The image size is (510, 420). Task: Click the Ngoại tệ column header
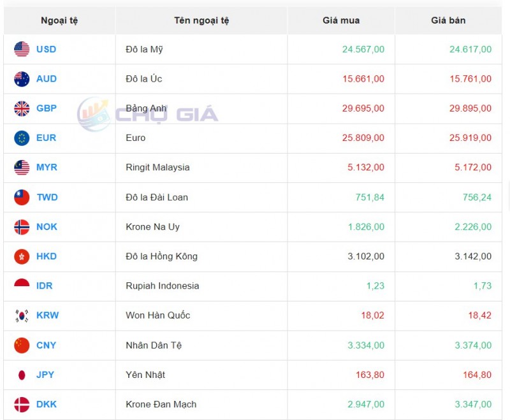59,20
